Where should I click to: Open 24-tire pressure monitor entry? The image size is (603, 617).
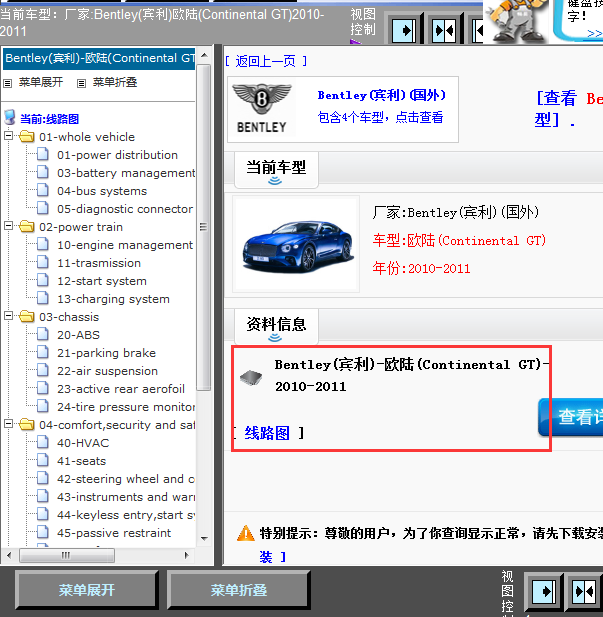click(x=126, y=407)
